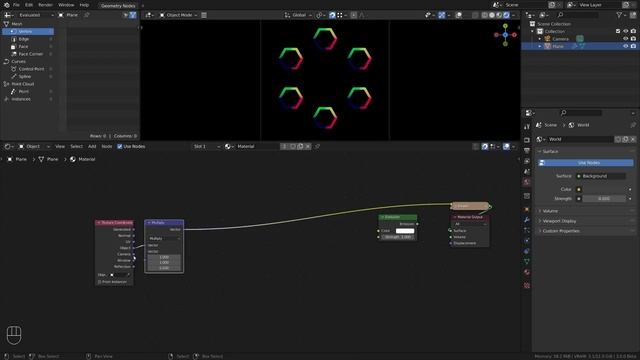640x360 pixels.
Task: Open the Object Data green triangle tab
Action: 527,262
